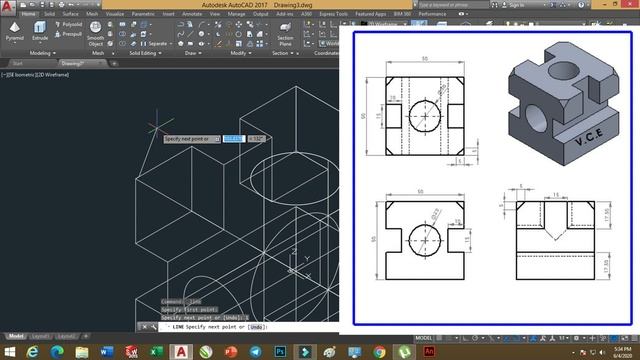This screenshot has height=360, width=640.
Task: Open Google Chrome from the taskbar
Action: (x=379, y=351)
